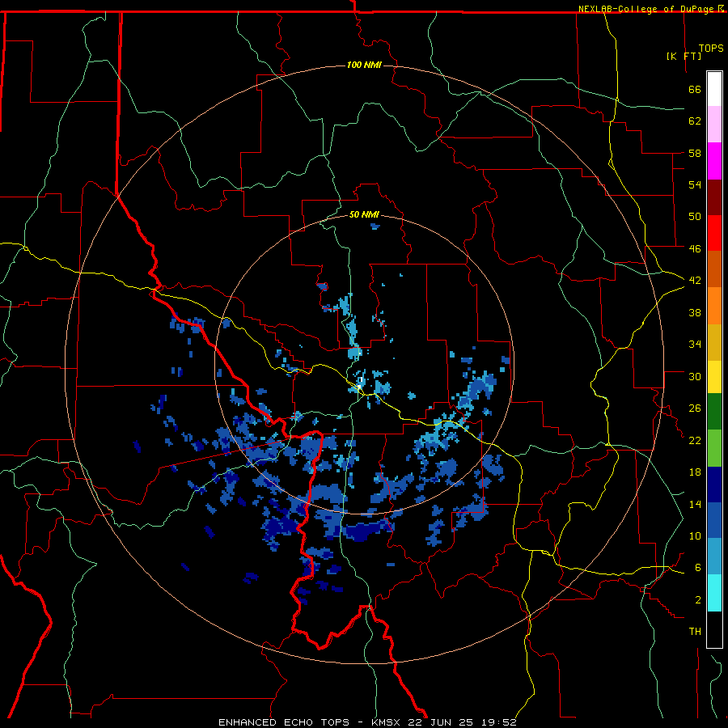Viewport: 728px width, 728px height.
Task: Click the '100 NMI' range ring label
Action: 364,65
